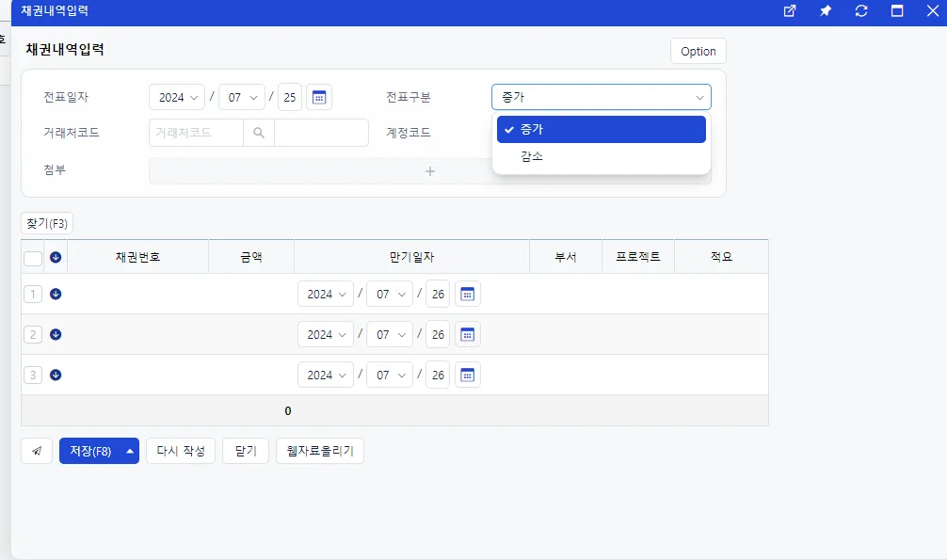This screenshot has height=560, width=947.
Task: Open calendar picker for 전표일자
Action: [x=319, y=97]
